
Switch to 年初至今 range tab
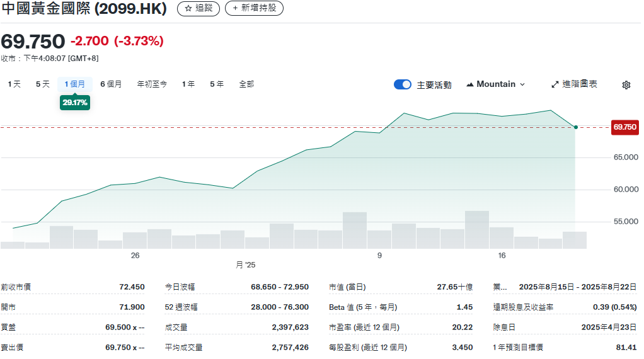coord(152,84)
